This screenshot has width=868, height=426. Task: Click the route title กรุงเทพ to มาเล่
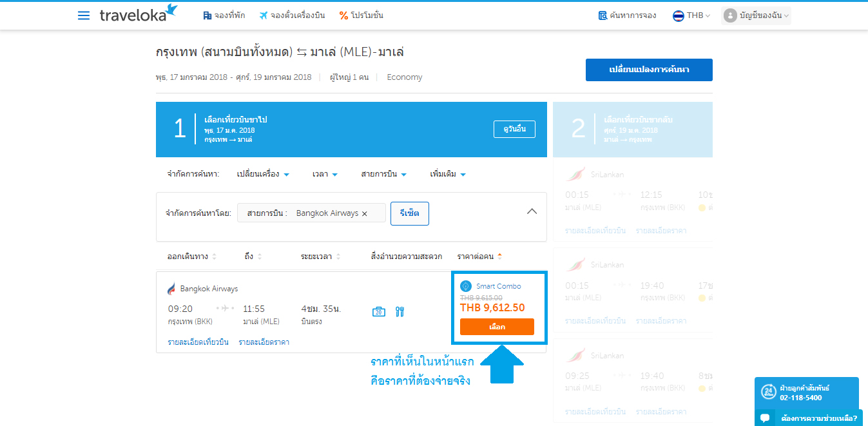(280, 52)
